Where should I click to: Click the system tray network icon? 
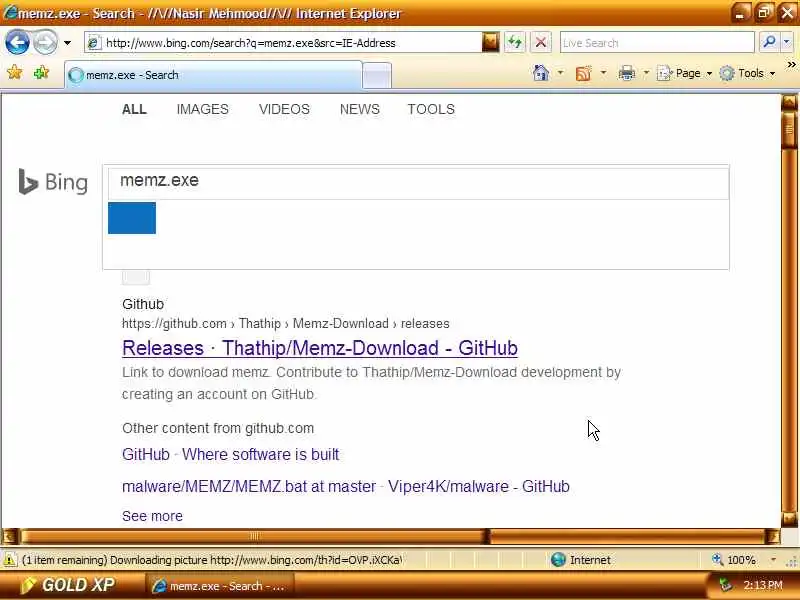click(725, 584)
